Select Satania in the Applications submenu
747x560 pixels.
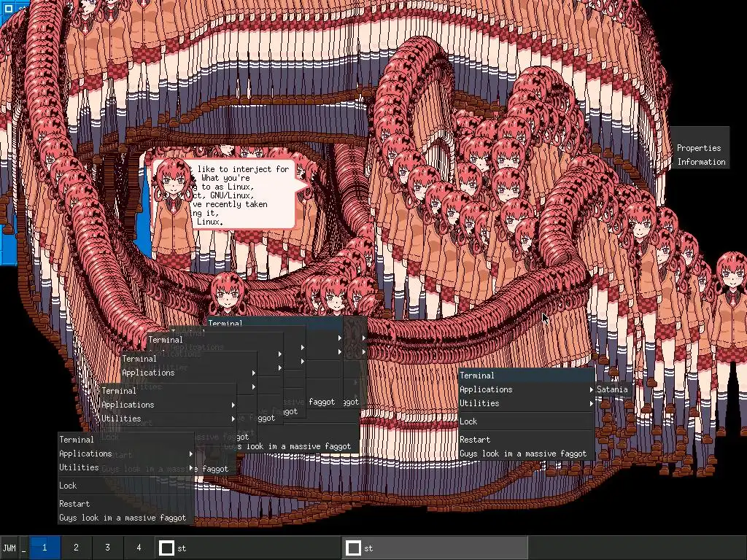click(x=613, y=389)
